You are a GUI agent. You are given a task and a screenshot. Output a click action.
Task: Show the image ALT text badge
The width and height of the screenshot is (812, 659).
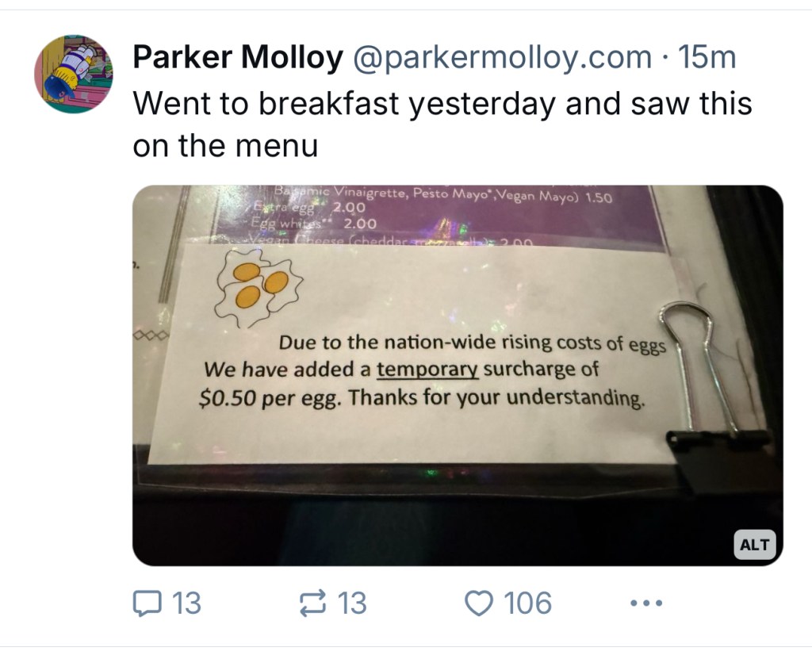[x=753, y=545]
